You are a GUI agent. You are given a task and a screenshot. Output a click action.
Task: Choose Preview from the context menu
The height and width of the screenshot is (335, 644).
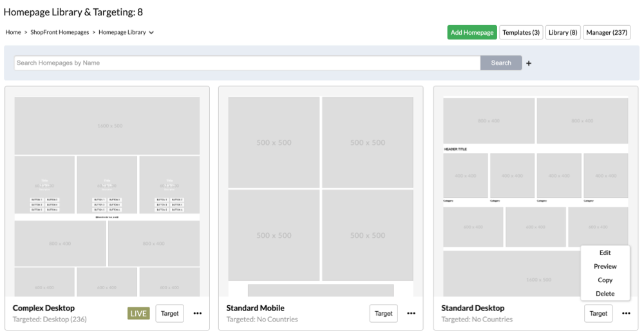pos(605,266)
